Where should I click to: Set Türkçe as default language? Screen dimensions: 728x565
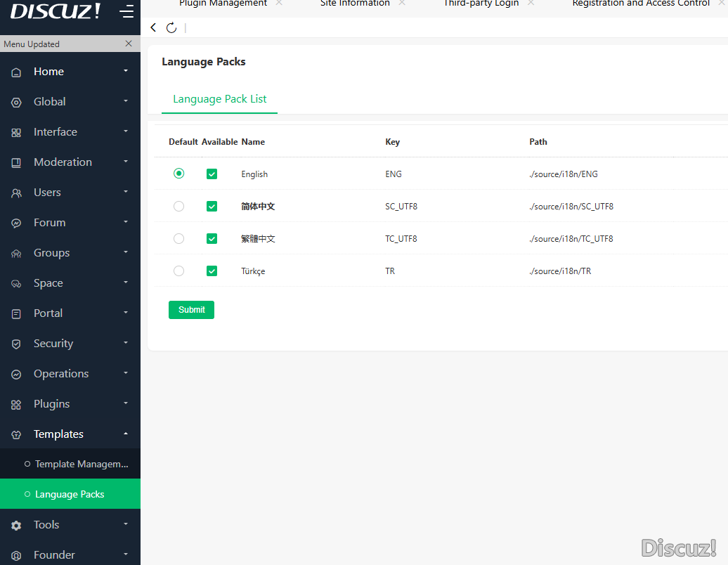[178, 271]
